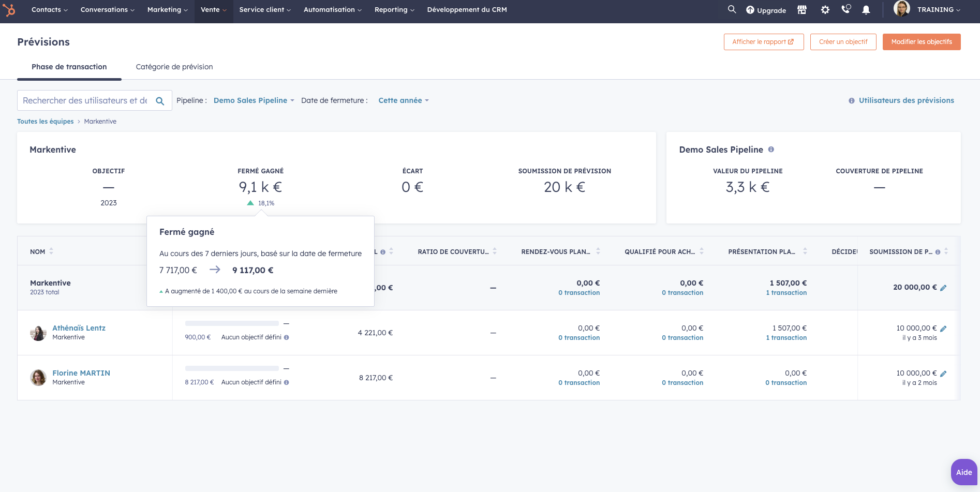Click the user avatar photo in top bar
Image resolution: width=980 pixels, height=492 pixels.
pyautogui.click(x=902, y=9)
